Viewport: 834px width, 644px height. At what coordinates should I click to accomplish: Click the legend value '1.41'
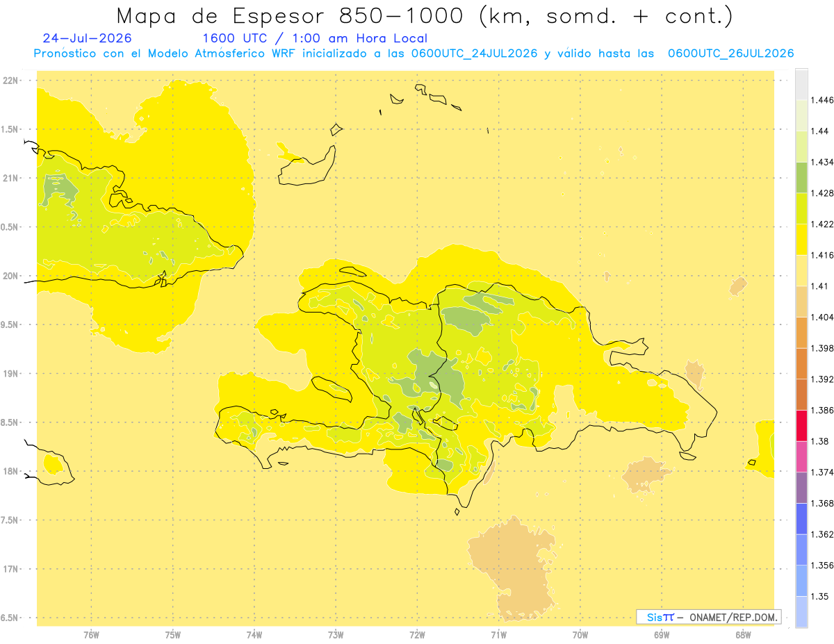pos(820,286)
